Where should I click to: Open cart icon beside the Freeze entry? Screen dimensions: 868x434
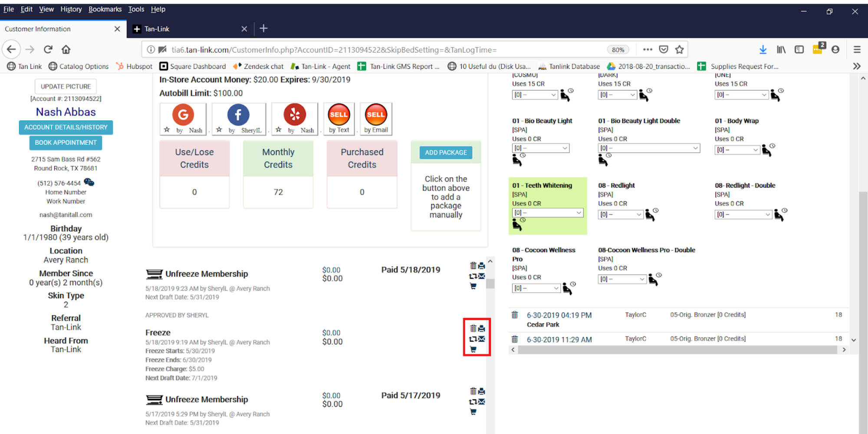pos(473,349)
